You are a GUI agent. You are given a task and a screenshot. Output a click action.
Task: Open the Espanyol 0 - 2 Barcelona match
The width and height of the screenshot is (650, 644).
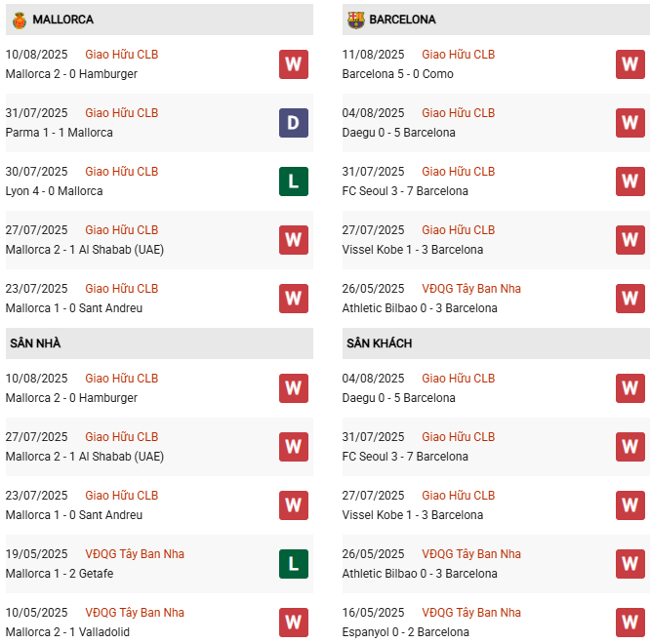point(405,632)
